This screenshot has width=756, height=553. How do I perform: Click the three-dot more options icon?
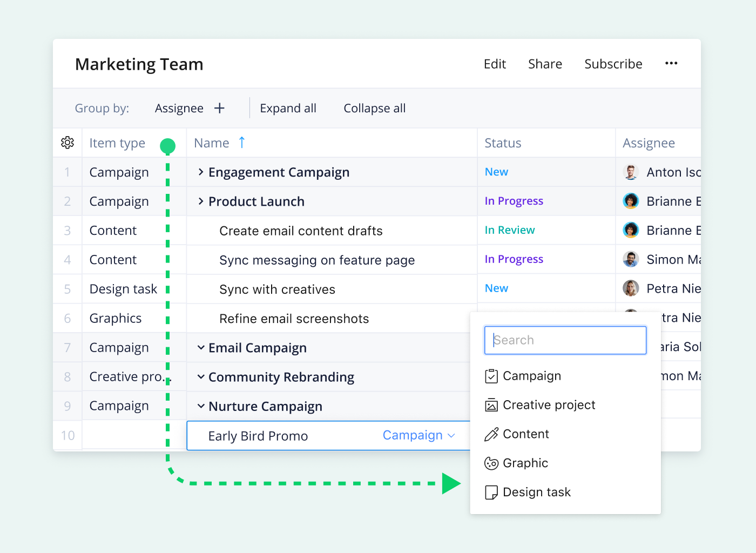click(x=671, y=64)
